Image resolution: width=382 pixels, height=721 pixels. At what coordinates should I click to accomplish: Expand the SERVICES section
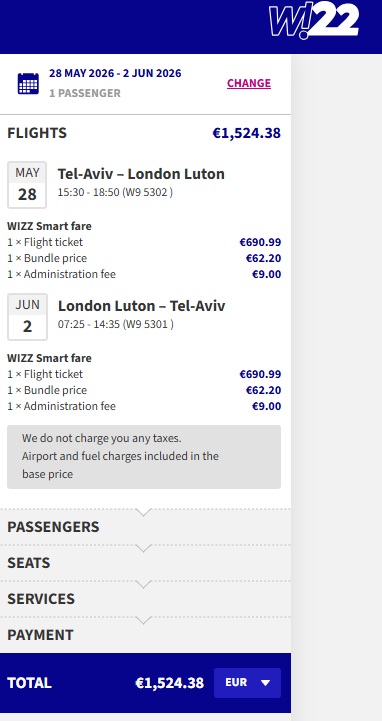pos(145,599)
